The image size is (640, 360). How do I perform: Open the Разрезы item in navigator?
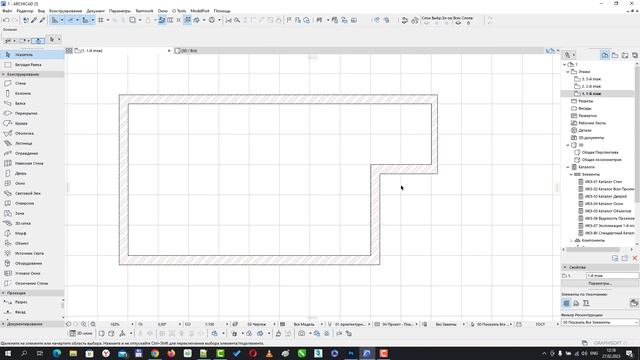[585, 101]
